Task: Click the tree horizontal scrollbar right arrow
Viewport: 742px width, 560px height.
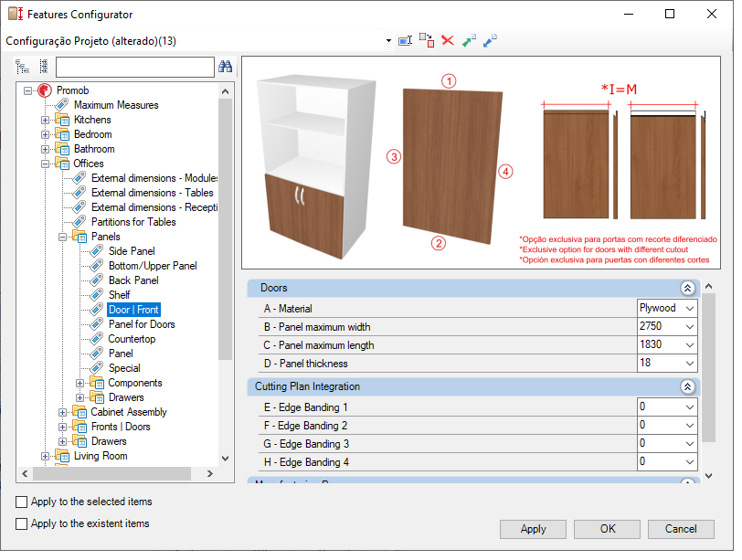Action: pyautogui.click(x=210, y=473)
